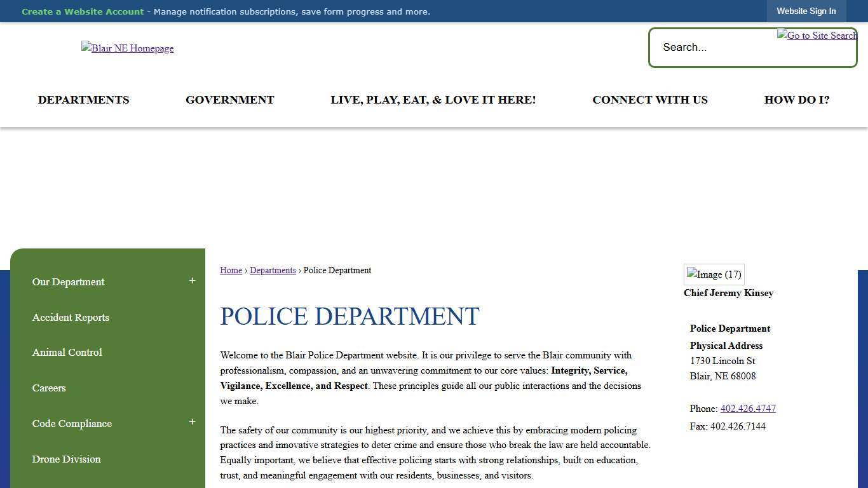Expand the Our Department menu
868x488 pixels.
192,280
